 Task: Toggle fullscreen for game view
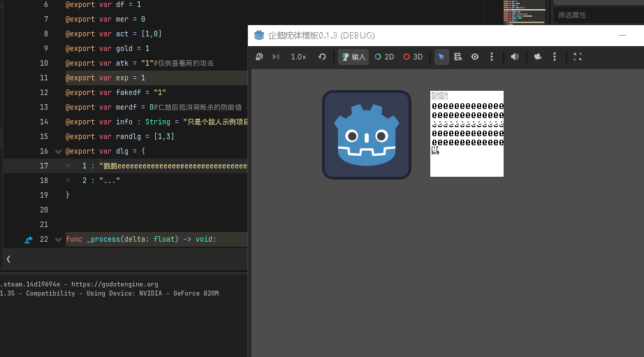coord(578,57)
